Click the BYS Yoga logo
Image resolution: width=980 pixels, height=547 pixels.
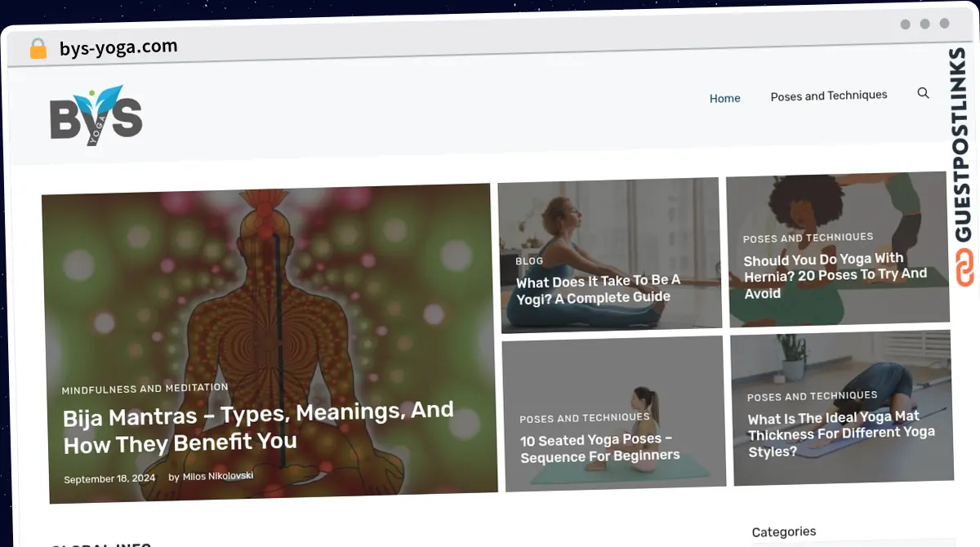click(x=96, y=116)
